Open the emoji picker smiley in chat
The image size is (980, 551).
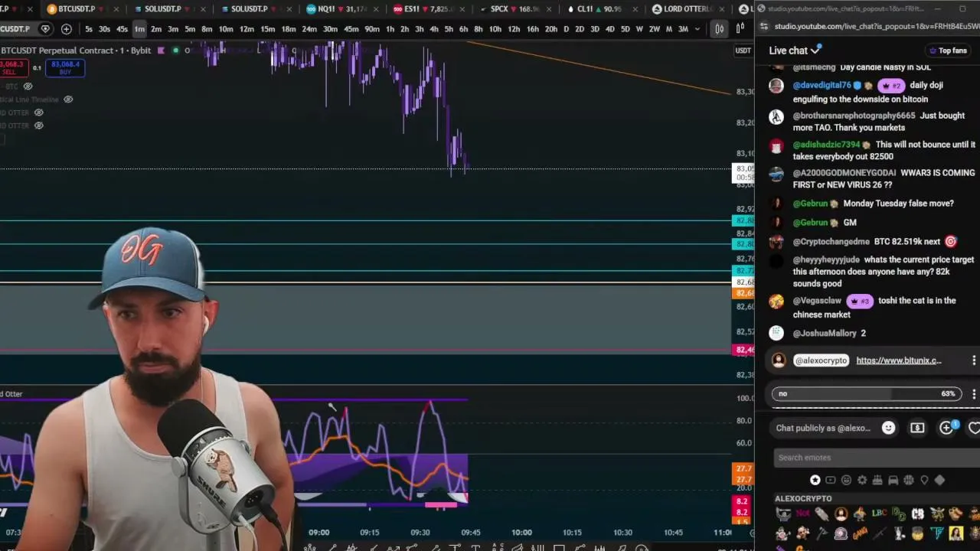point(888,428)
